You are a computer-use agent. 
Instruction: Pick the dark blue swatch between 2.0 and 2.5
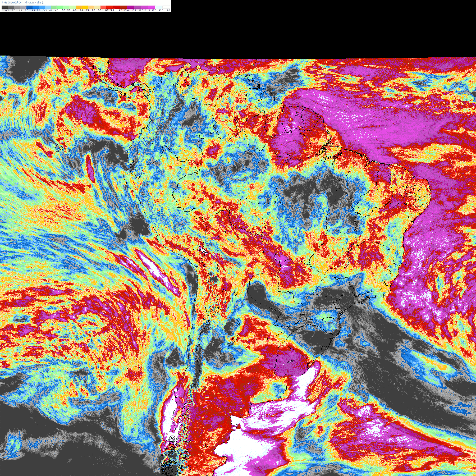pos(29,7)
